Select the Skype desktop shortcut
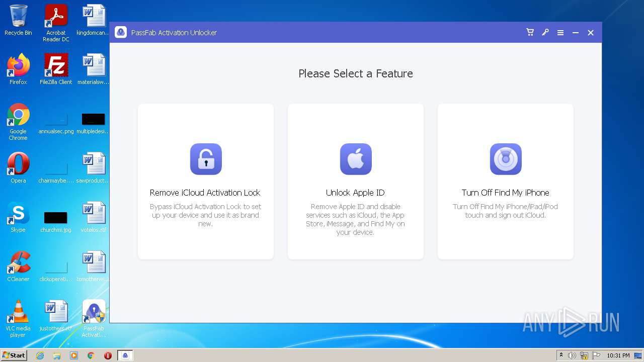Image resolution: width=644 pixels, height=362 pixels. click(x=18, y=217)
